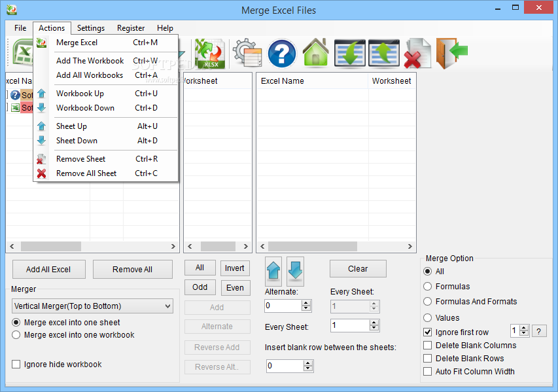Enable Delete Blank Columns checkbox
This screenshot has height=392, width=558.
point(428,346)
